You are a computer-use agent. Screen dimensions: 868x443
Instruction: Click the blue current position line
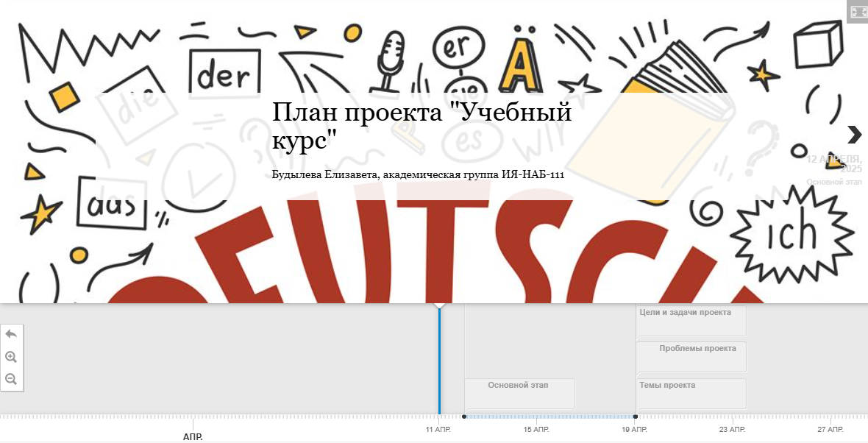pyautogui.click(x=440, y=360)
